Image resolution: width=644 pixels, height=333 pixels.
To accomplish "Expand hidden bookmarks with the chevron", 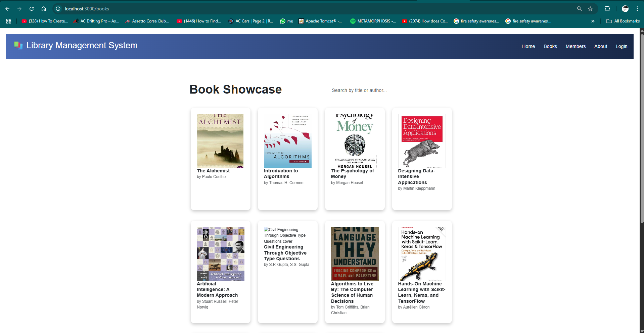I will click(x=593, y=21).
